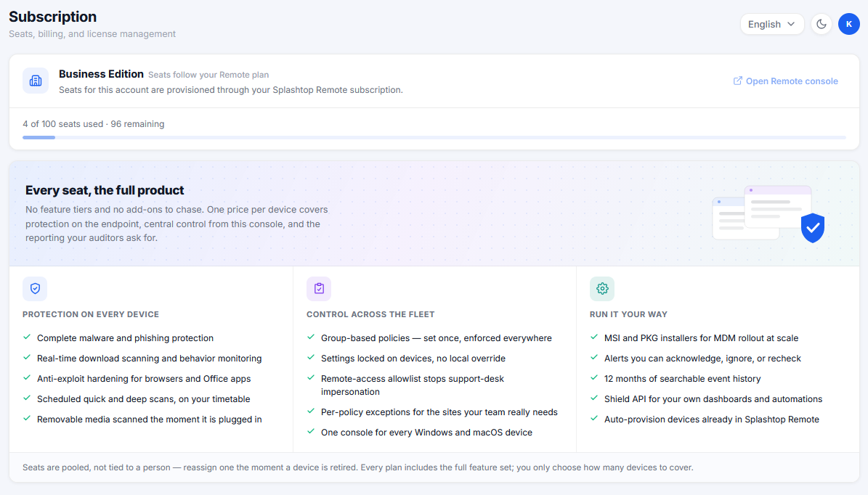Click 'Alerts you can acknowledge, ignore, or recheck'
The width and height of the screenshot is (868, 495).
pos(702,359)
